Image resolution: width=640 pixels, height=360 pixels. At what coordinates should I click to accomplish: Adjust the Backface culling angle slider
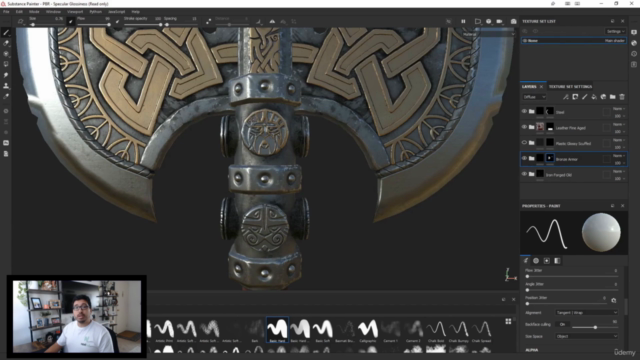click(595, 327)
